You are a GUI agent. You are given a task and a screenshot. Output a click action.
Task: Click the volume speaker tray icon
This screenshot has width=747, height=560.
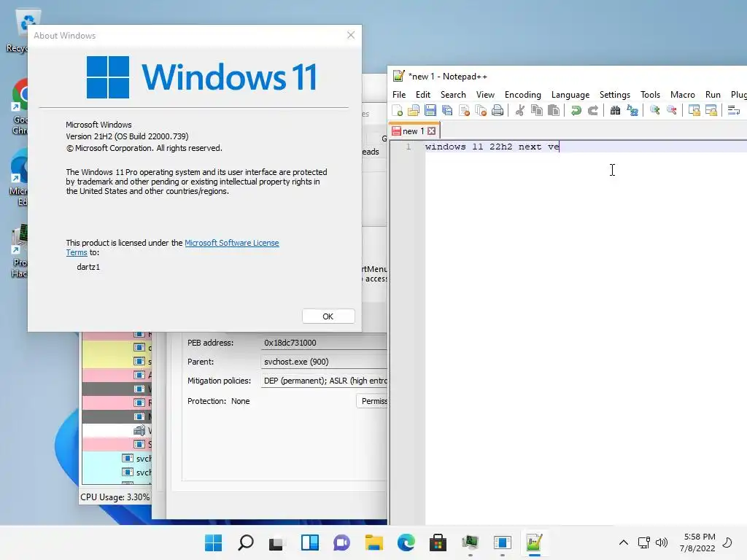[662, 542]
